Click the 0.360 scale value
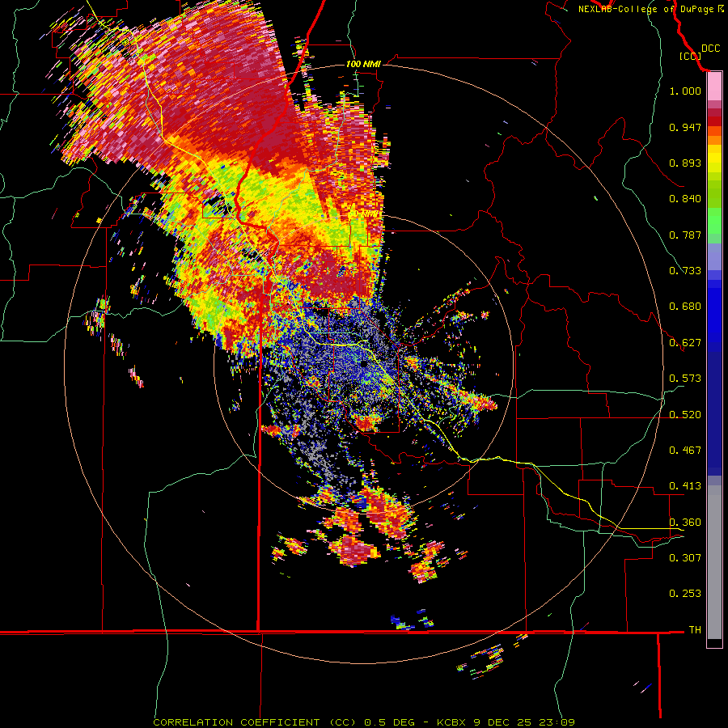Image resolution: width=728 pixels, height=728 pixels. pyautogui.click(x=685, y=523)
